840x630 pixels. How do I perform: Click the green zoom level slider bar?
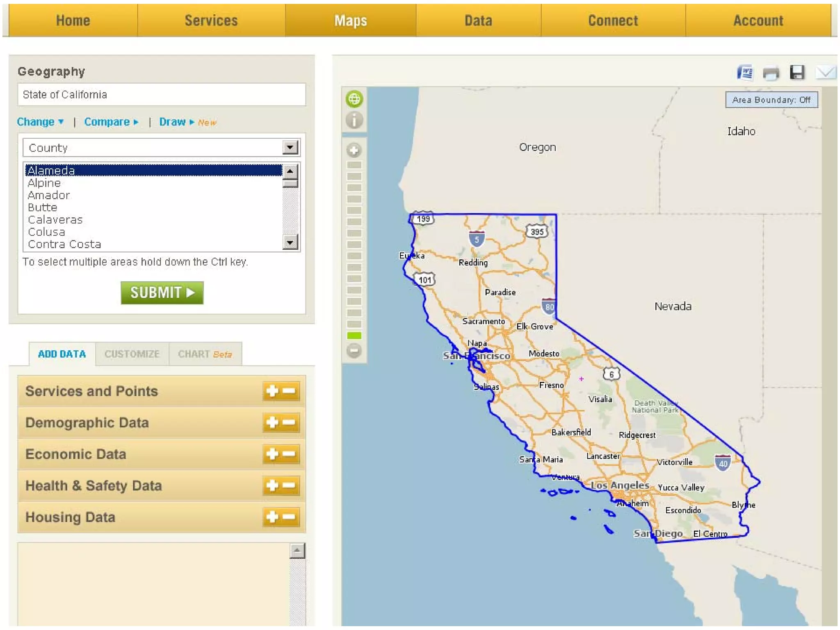pyautogui.click(x=354, y=336)
